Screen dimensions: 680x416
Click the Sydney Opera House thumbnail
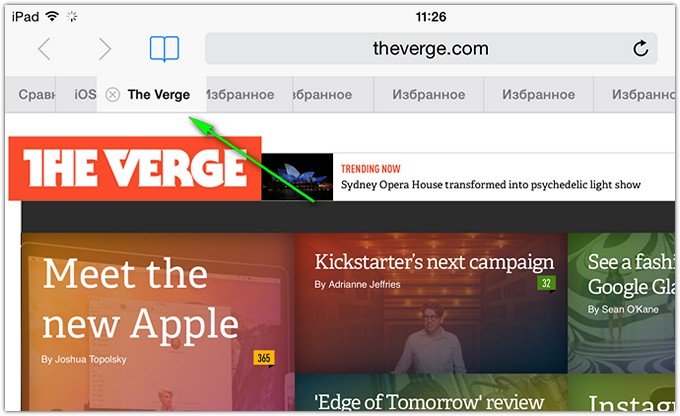click(x=297, y=177)
